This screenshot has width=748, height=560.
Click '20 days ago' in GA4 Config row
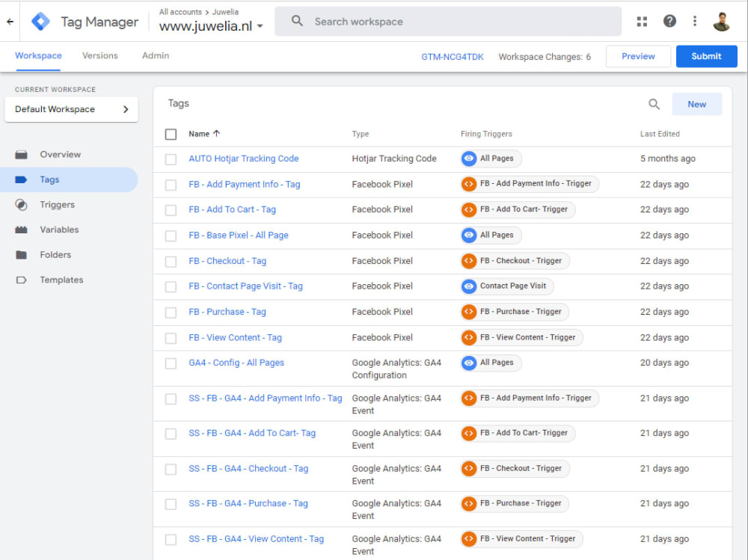point(664,363)
